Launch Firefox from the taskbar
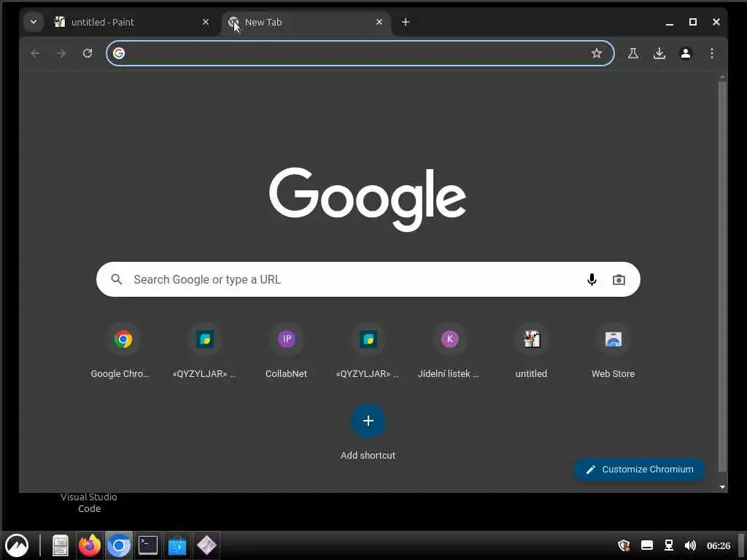The width and height of the screenshot is (747, 560). pyautogui.click(x=90, y=545)
